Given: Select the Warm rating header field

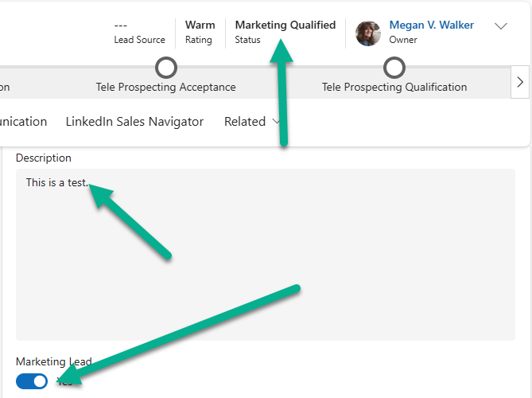Looking at the screenshot, I should pos(200,25).
